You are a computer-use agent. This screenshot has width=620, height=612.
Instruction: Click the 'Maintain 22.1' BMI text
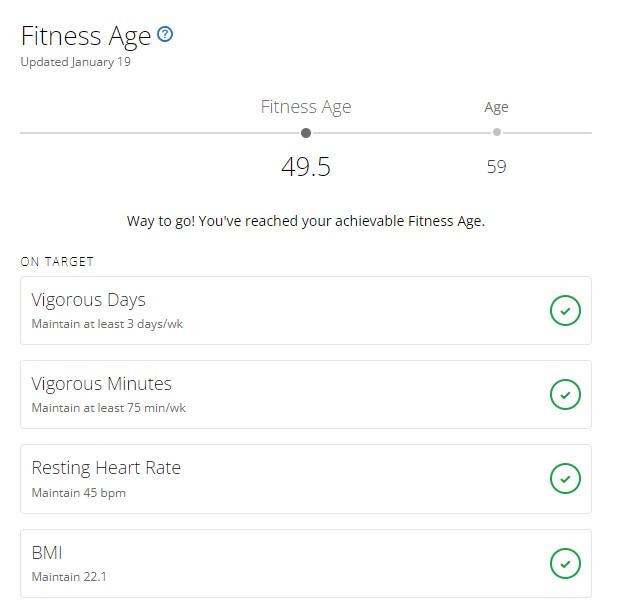(69, 577)
